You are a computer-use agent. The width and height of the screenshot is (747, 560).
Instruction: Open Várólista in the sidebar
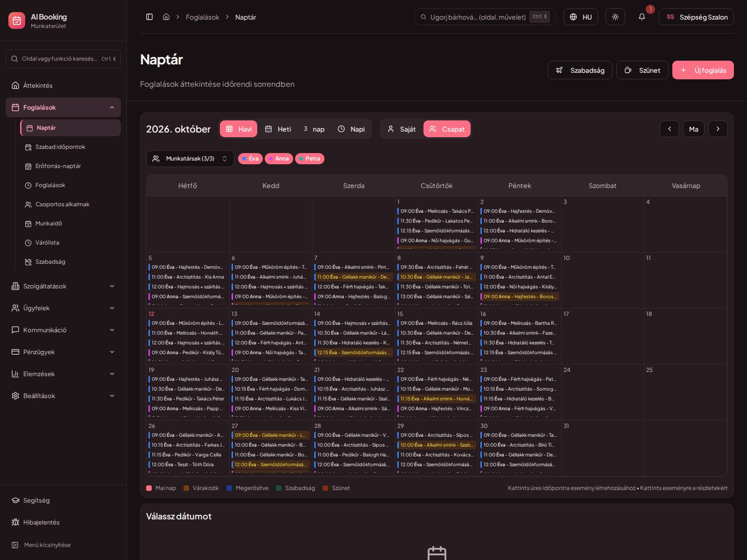pos(70,243)
